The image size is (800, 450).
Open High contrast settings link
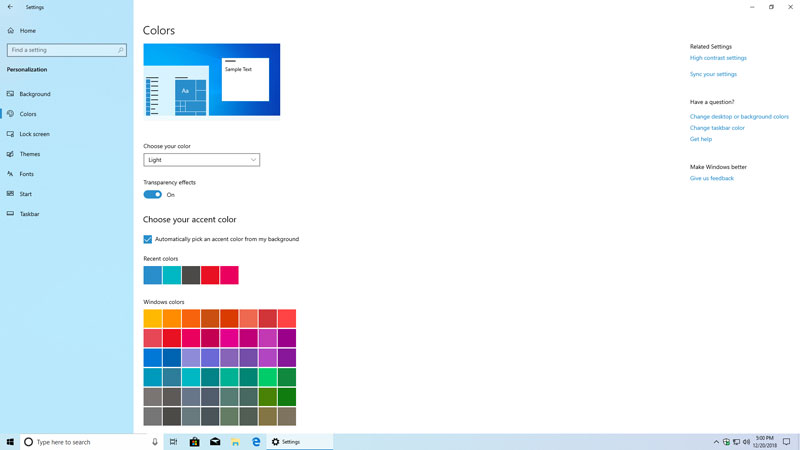coord(718,58)
